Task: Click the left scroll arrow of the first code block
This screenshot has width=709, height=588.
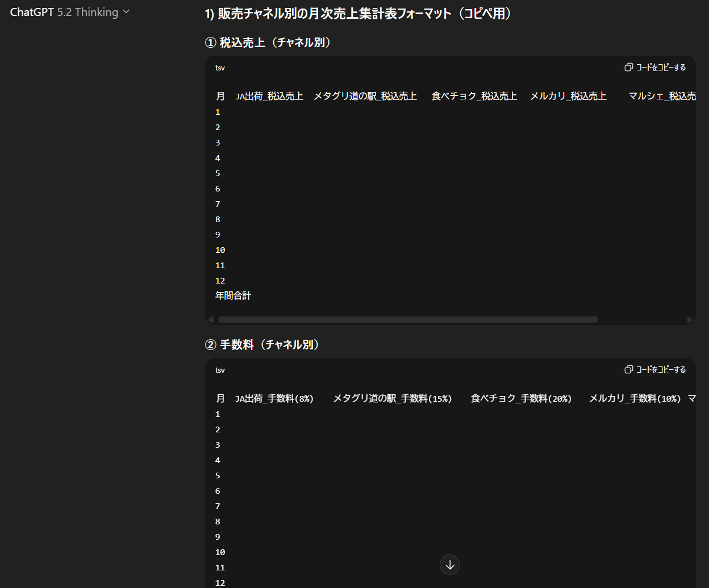Action: pos(211,319)
